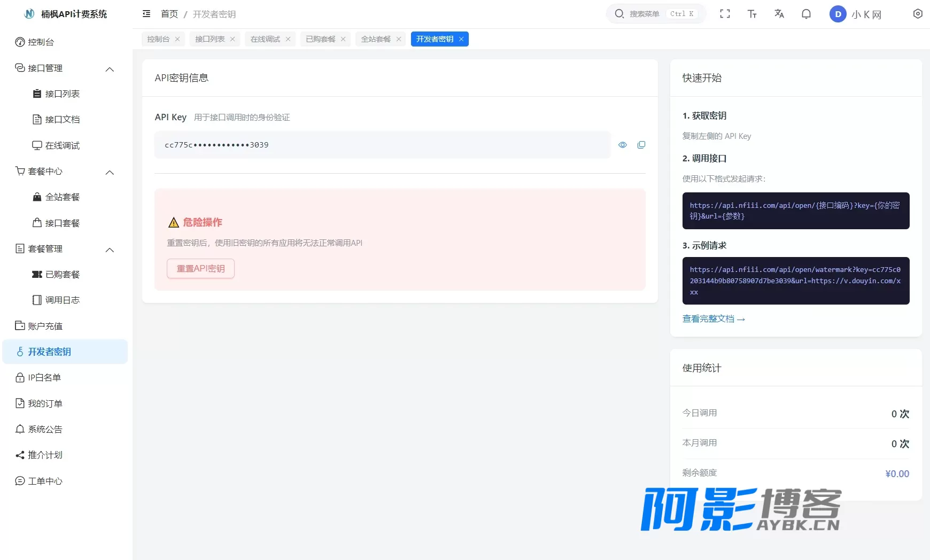Collapse sidebar with menu fold icon
This screenshot has width=930, height=560.
click(146, 14)
